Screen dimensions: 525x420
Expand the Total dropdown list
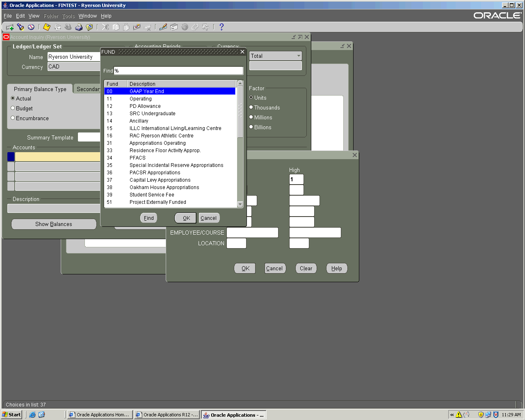coord(299,56)
